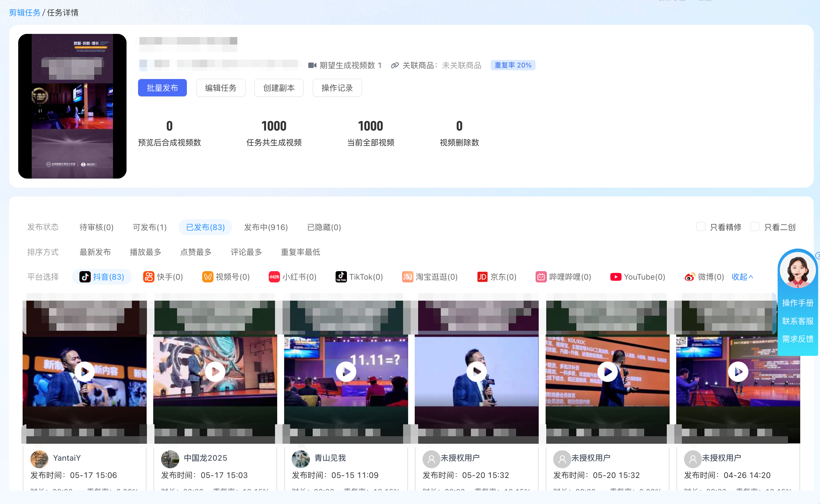
Task: Switch to 可发布(1) status tab
Action: (149, 227)
